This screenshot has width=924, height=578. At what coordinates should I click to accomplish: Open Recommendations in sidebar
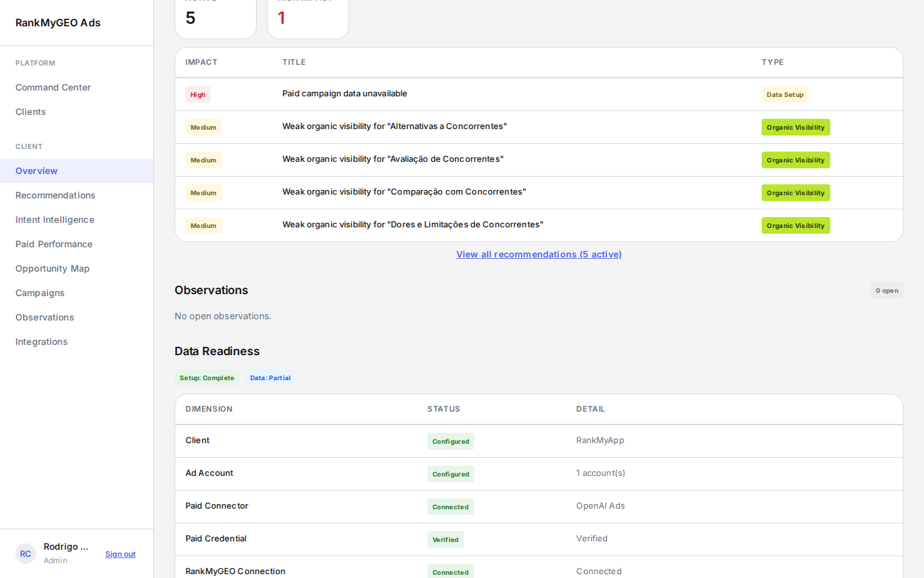click(76, 195)
